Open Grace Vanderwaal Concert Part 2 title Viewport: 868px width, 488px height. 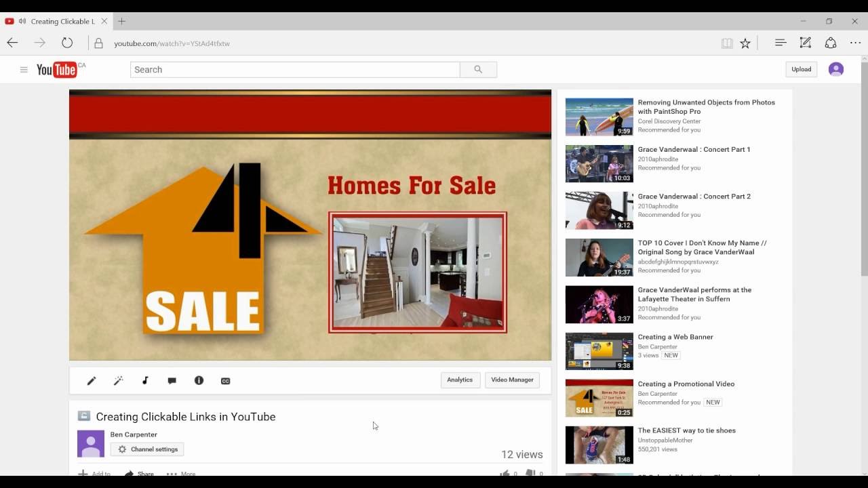tap(694, 197)
